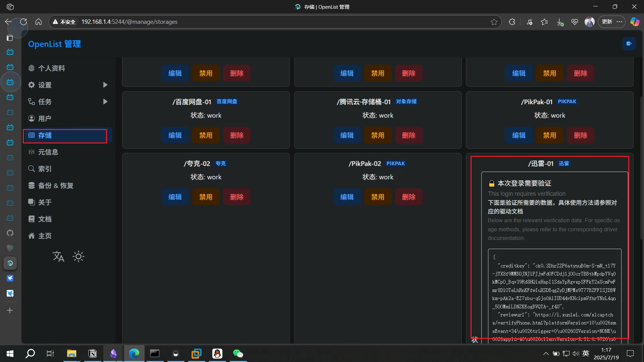The height and width of the screenshot is (362, 644).
Task: Open the browser more options menu
Action: click(620, 22)
